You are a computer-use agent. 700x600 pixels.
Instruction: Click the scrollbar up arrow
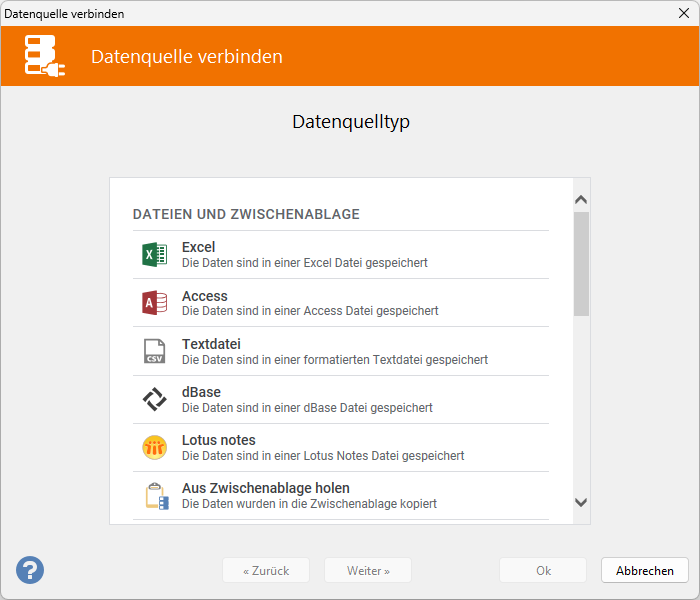pyautogui.click(x=581, y=200)
